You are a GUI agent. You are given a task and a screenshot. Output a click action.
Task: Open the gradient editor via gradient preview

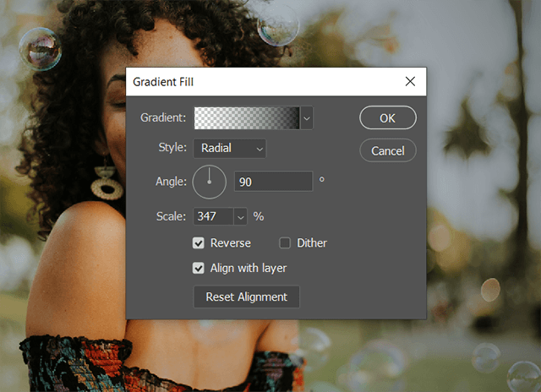click(x=247, y=118)
